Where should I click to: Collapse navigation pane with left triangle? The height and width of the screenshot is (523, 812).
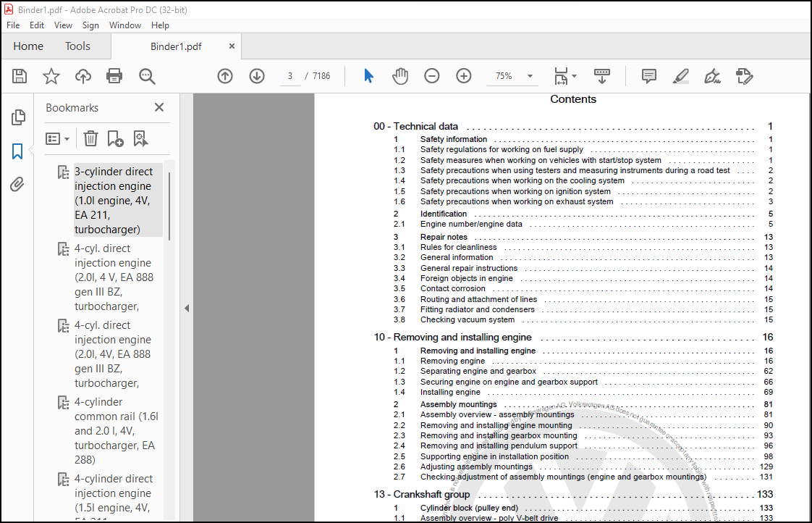click(187, 309)
